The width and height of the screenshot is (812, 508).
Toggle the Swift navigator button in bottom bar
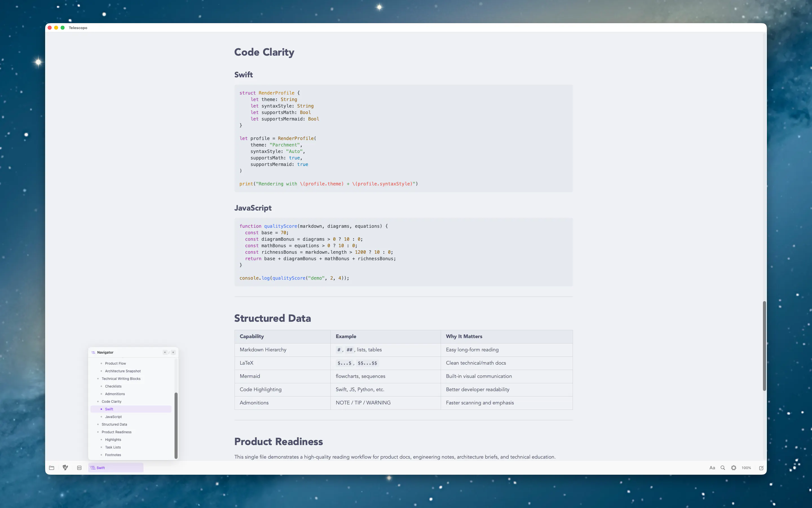pyautogui.click(x=116, y=468)
